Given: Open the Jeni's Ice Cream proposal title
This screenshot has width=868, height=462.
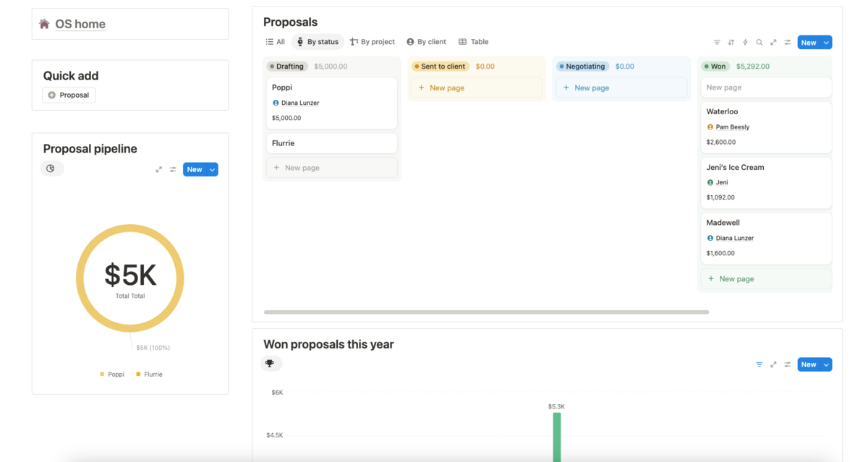Looking at the screenshot, I should coord(735,167).
